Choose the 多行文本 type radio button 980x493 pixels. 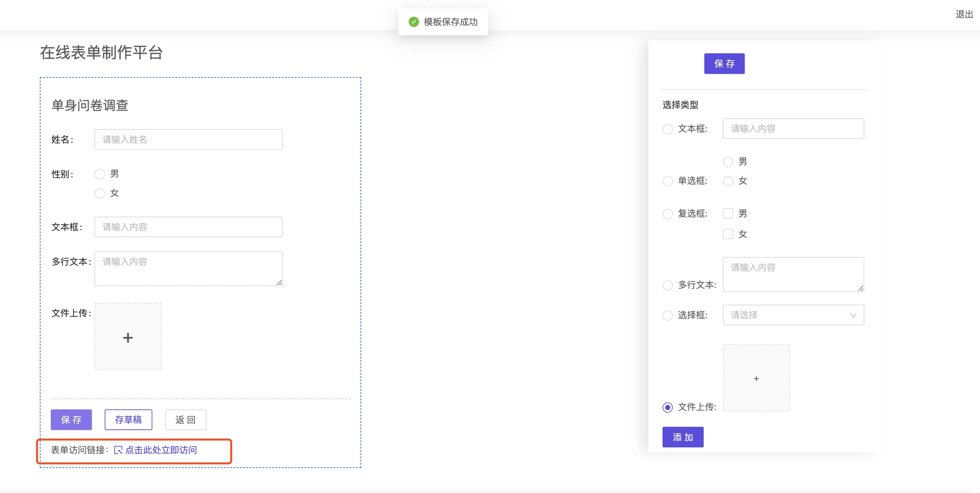[x=667, y=285]
